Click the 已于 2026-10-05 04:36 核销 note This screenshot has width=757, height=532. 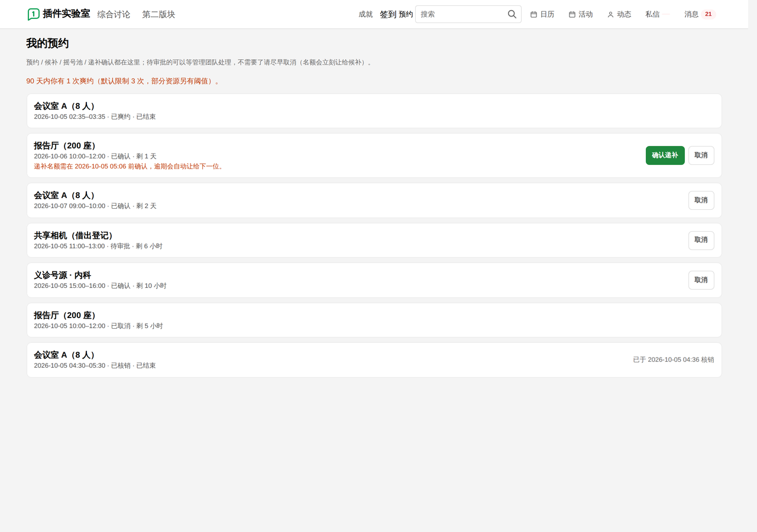[x=674, y=359]
